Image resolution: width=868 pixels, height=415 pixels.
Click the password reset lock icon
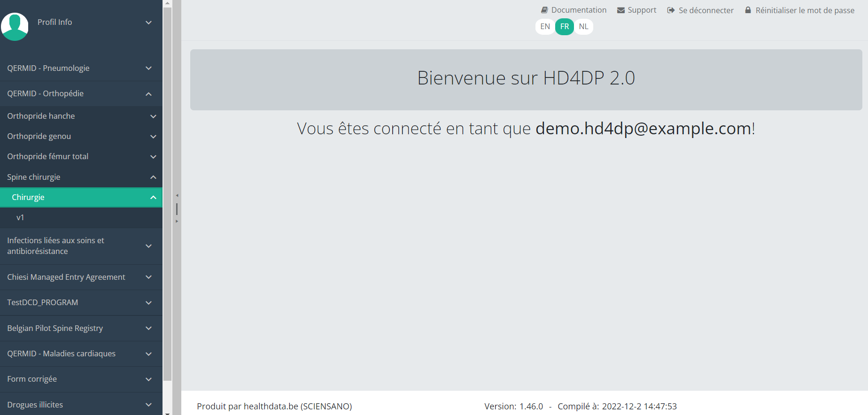[748, 10]
